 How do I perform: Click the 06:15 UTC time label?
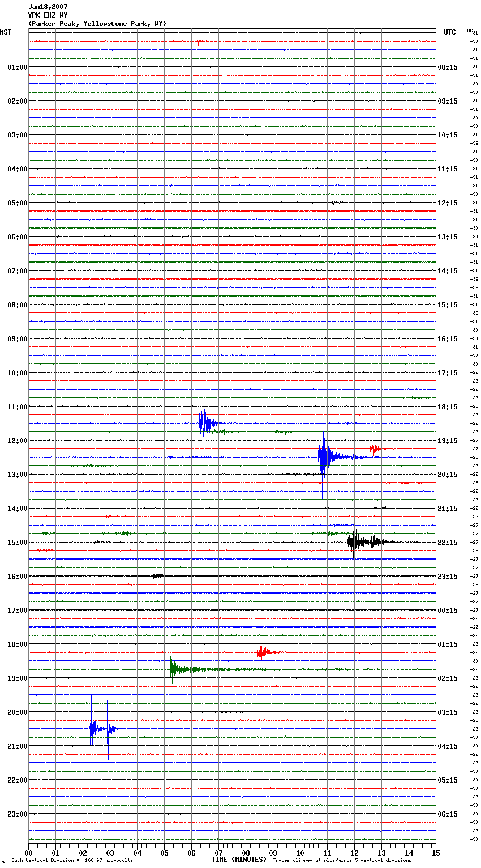point(448,814)
